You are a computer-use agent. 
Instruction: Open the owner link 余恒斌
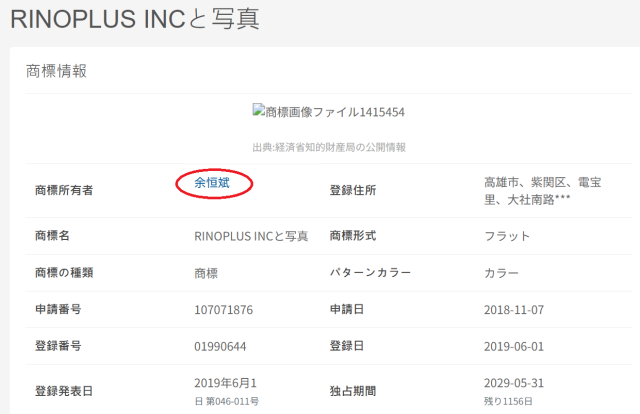tap(213, 183)
